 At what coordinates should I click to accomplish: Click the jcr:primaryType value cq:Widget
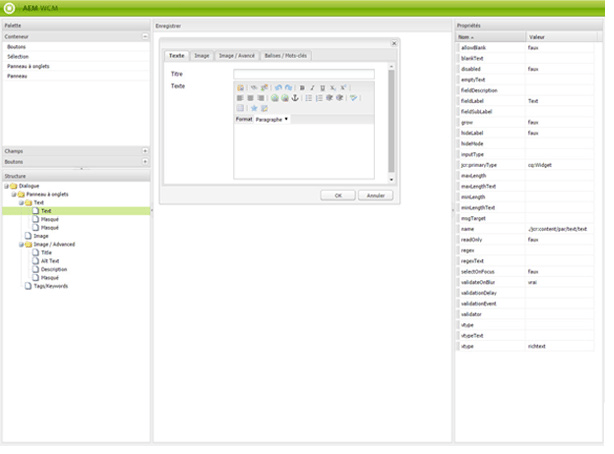pos(540,165)
